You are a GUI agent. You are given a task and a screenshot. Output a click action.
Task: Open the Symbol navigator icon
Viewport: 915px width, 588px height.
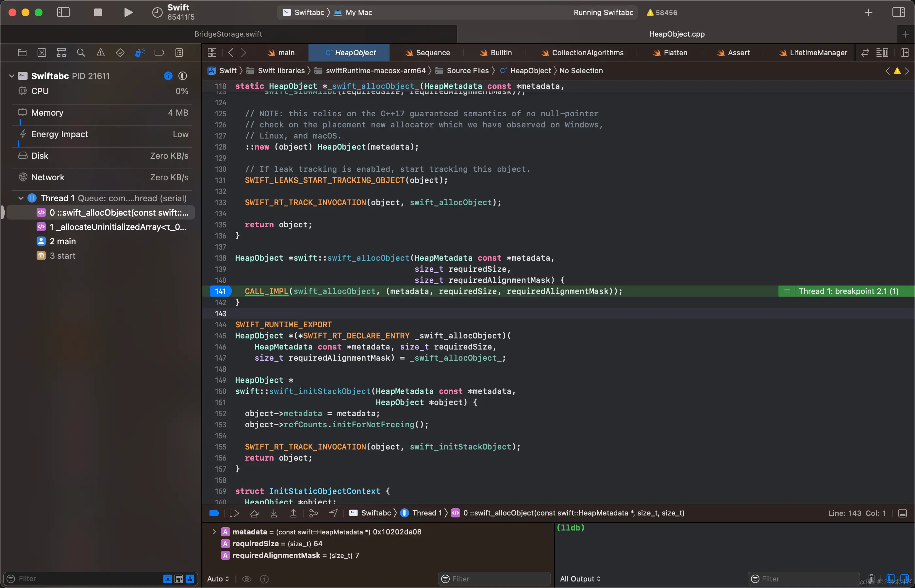coord(61,53)
